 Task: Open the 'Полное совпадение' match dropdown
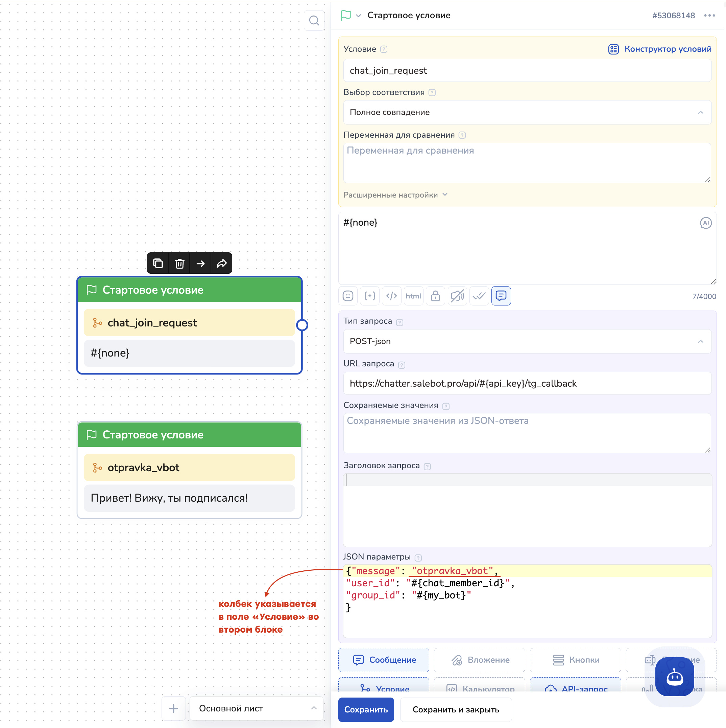pyautogui.click(x=527, y=112)
